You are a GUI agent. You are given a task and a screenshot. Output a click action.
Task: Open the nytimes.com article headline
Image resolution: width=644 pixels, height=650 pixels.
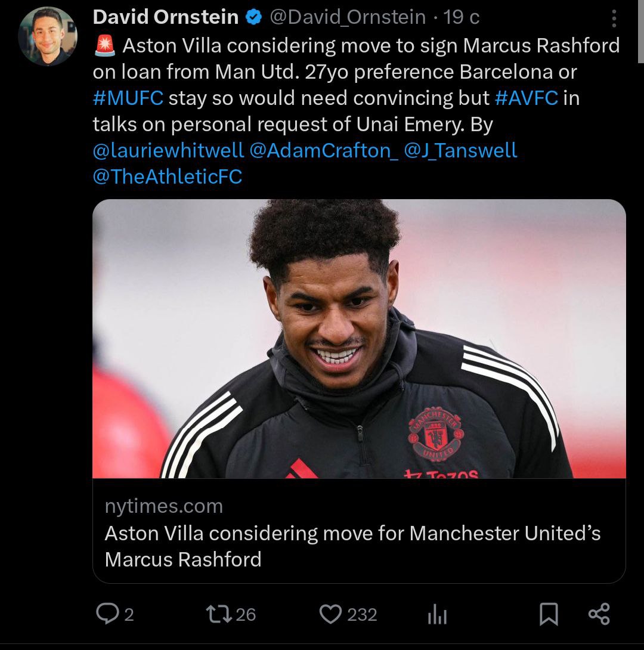pos(352,546)
